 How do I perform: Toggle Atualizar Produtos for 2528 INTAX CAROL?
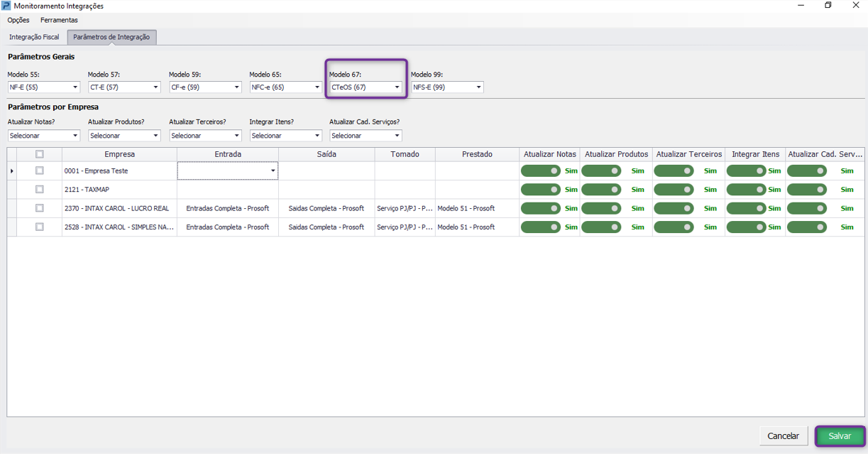pos(601,227)
